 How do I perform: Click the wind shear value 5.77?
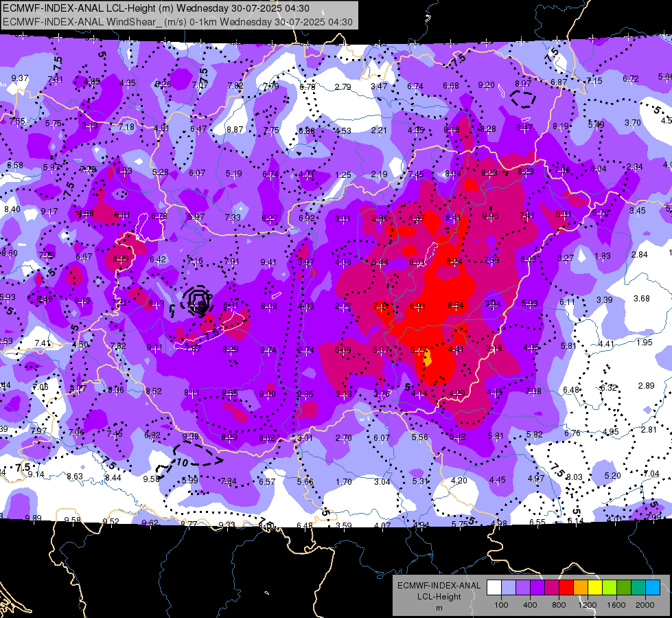[x=418, y=350]
